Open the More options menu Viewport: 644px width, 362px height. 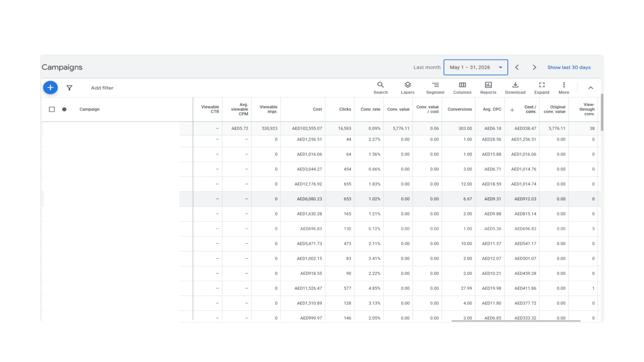point(564,88)
